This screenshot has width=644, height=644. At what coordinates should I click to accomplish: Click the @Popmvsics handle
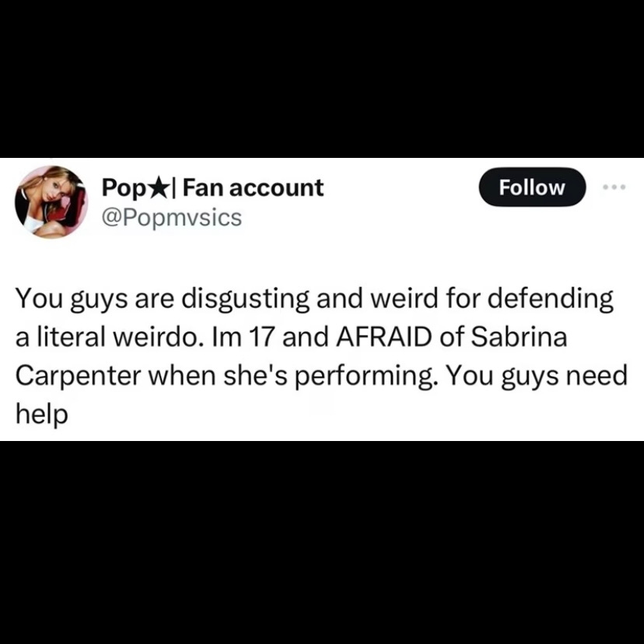[171, 217]
